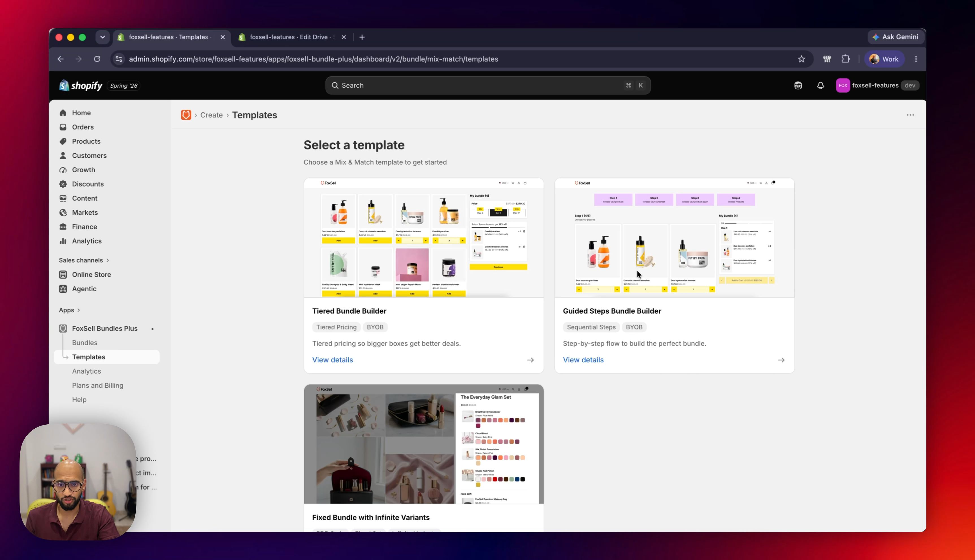
Task: Open Products section
Action: point(86,141)
